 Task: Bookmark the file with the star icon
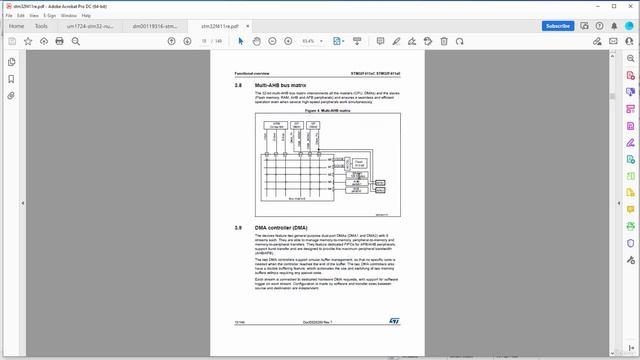(x=28, y=41)
